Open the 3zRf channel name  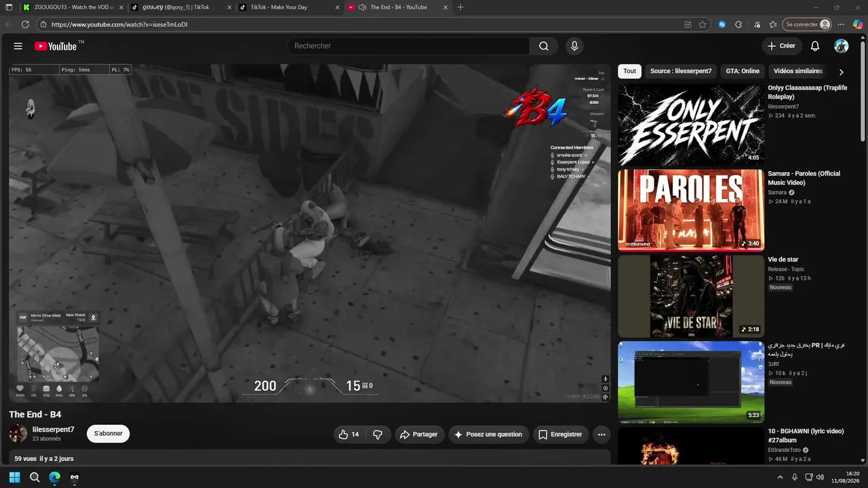point(774,364)
